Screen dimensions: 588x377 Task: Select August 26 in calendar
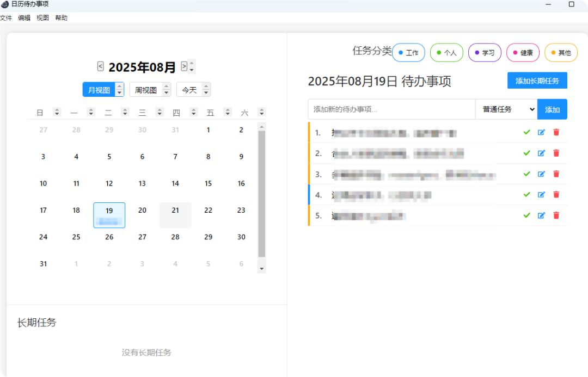pyautogui.click(x=109, y=237)
